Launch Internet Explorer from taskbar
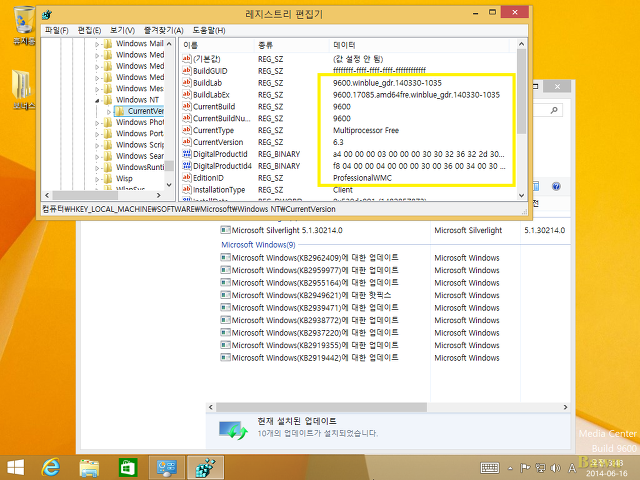This screenshot has height=480, width=640. pyautogui.click(x=51, y=467)
